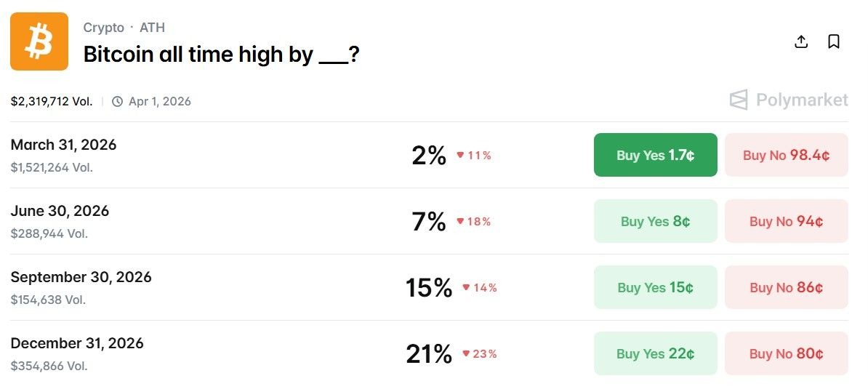Buy No at 86¢ for September 30
Image resolution: width=868 pixels, height=389 pixels.
click(x=786, y=287)
